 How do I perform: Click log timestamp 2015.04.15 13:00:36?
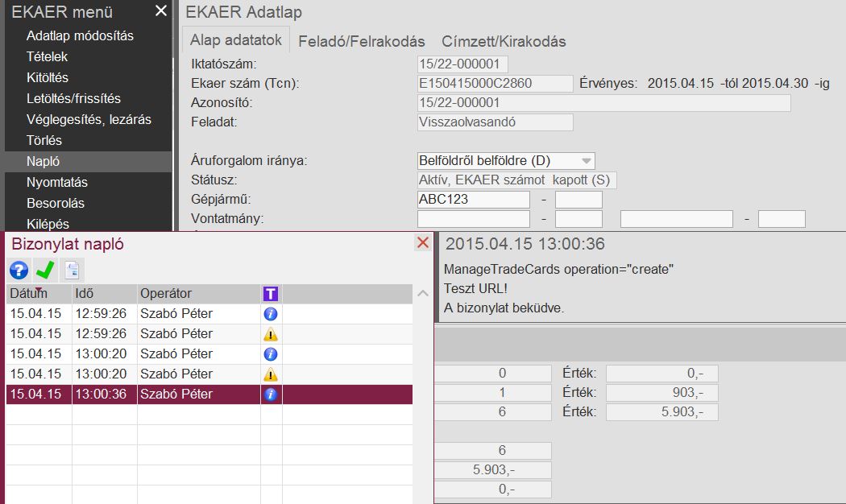pos(525,244)
